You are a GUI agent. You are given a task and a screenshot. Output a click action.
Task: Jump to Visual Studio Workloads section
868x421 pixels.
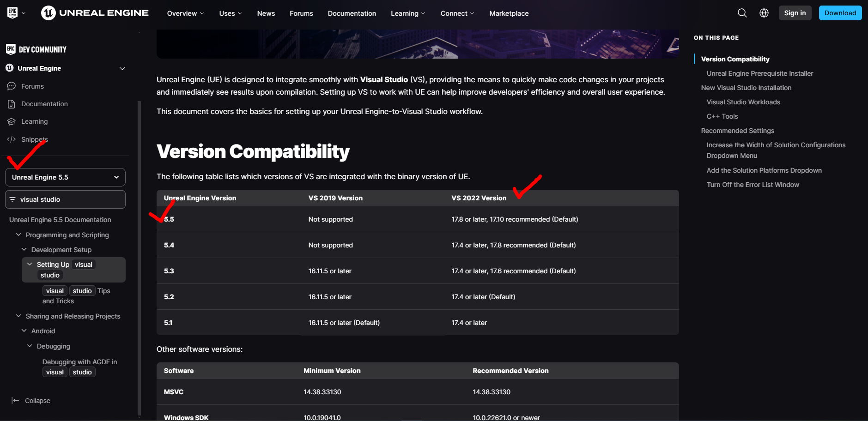743,102
